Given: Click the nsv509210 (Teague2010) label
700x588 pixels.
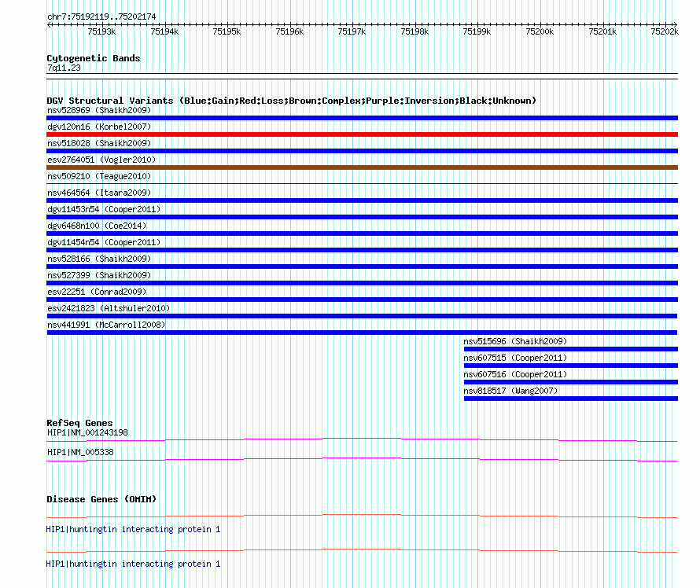Looking at the screenshot, I should pos(99,176).
